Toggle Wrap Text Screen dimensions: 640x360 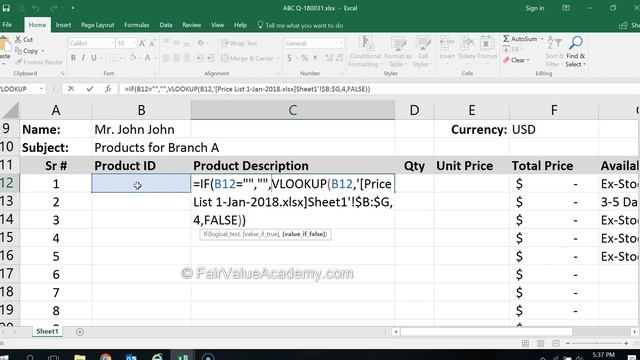[239, 43]
